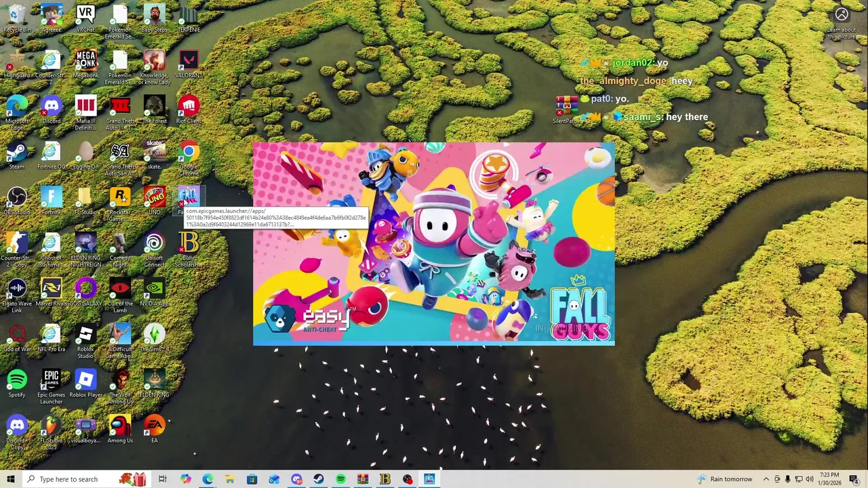
Task: Select the ELDEN RING NIGHTREIGN desktop icon
Action: 85,249
